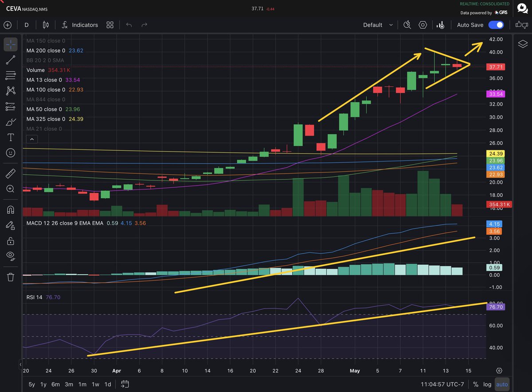Select the hidden MA 150 close legend

point(46,41)
